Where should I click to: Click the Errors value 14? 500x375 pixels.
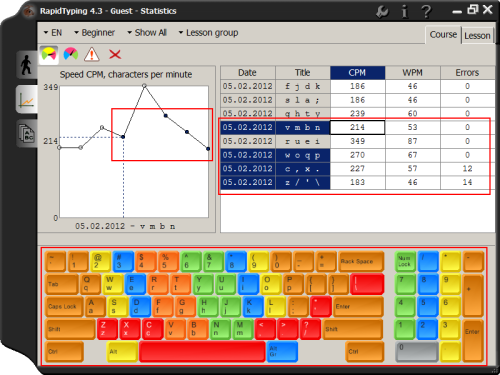pos(467,182)
